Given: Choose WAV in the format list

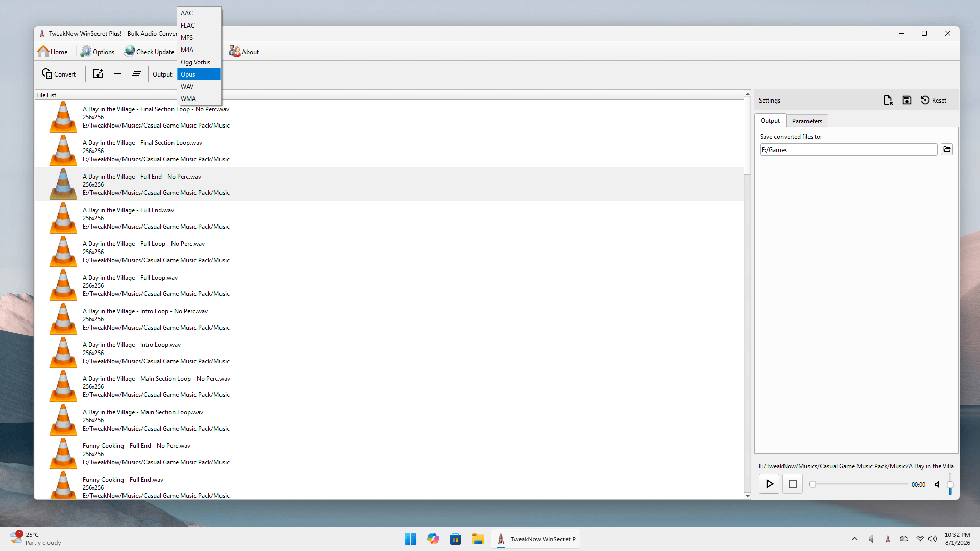Looking at the screenshot, I should 199,87.
